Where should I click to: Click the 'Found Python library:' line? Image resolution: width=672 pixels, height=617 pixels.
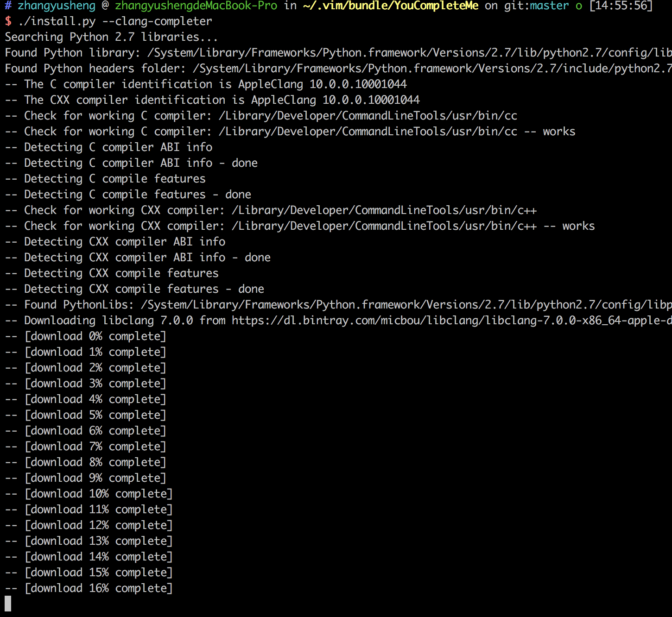[x=338, y=53]
